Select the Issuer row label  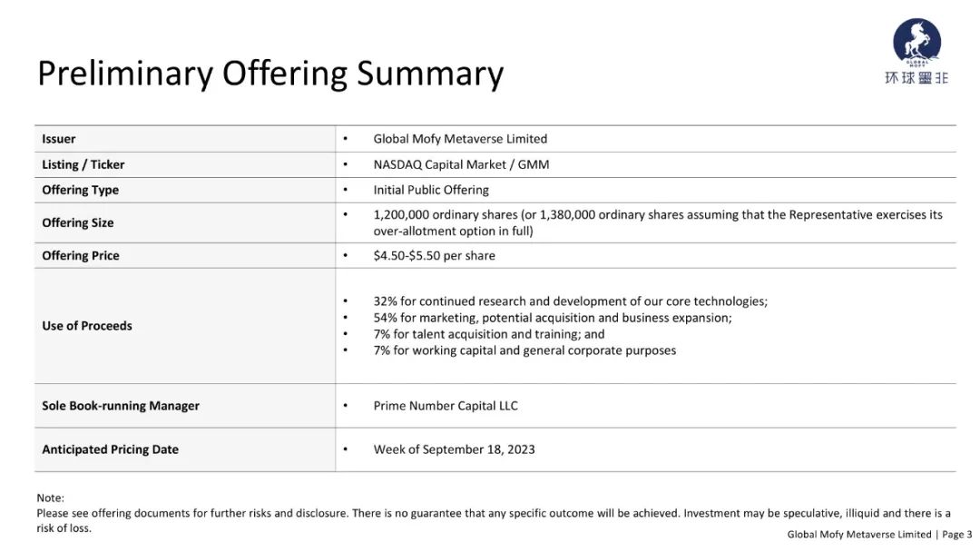59,139
